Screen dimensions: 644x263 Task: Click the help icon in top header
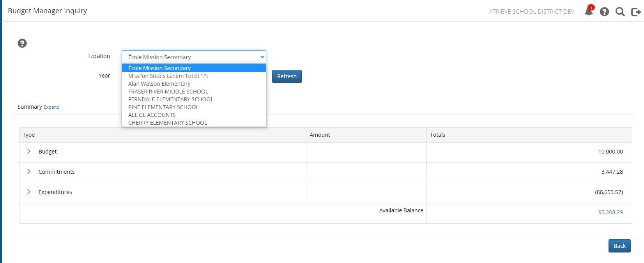pyautogui.click(x=604, y=12)
